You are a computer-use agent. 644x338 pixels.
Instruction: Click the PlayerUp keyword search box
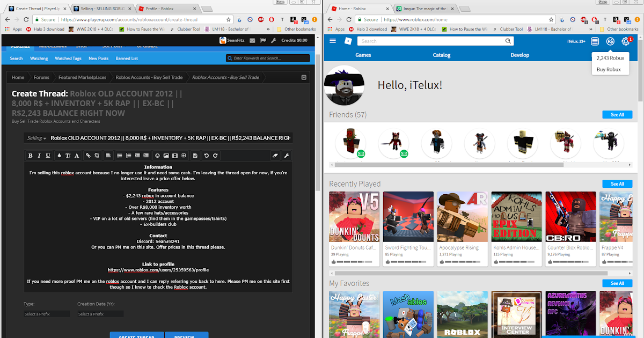tap(267, 58)
